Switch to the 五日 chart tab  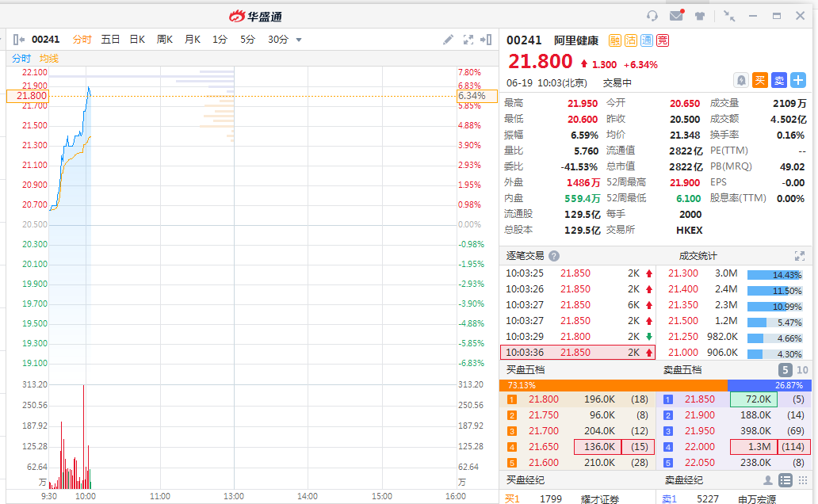pos(110,40)
